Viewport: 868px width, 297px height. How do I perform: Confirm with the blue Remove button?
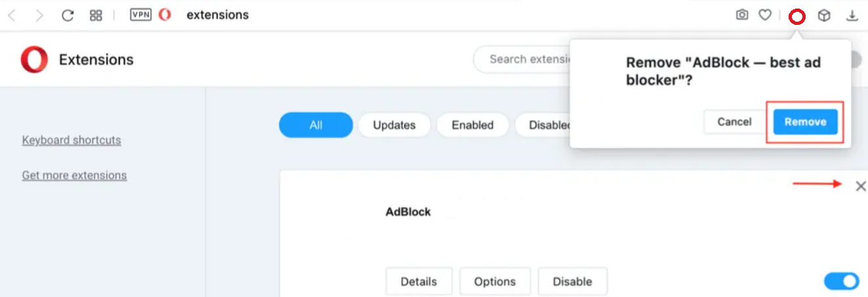click(805, 122)
